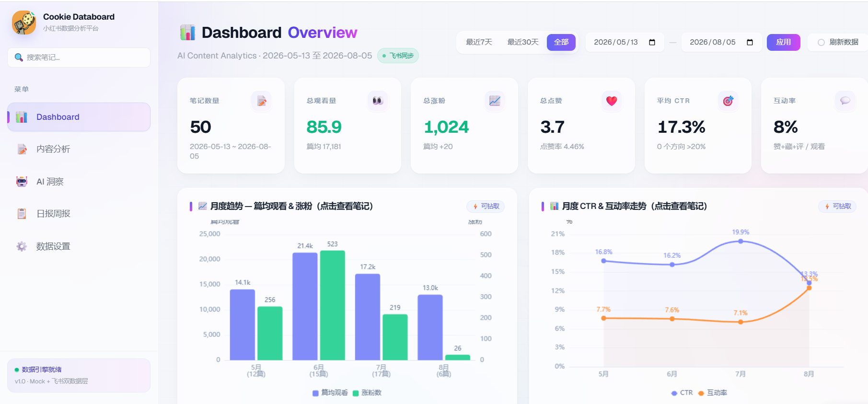Click the 搜索笔记 search field

click(x=79, y=58)
